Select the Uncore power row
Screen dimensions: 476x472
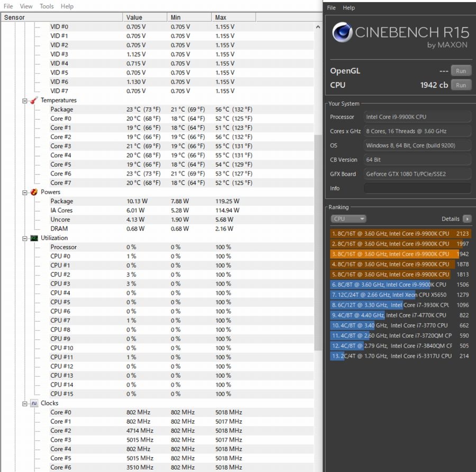181,220
